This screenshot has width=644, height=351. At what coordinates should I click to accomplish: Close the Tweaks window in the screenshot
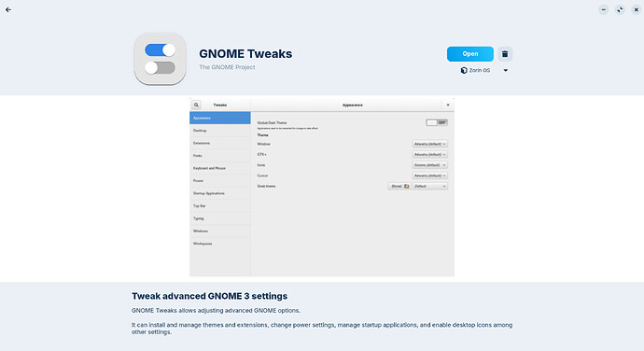tap(448, 105)
